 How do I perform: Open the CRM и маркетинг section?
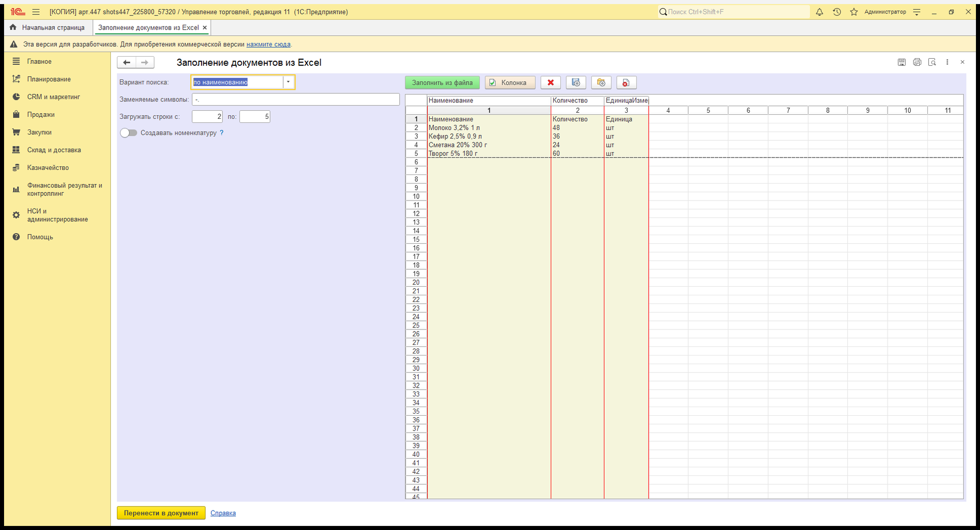click(54, 97)
